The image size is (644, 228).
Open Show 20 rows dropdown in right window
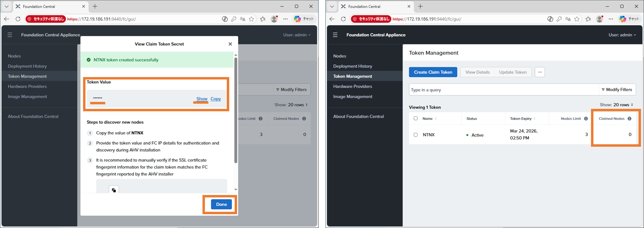tap(616, 105)
